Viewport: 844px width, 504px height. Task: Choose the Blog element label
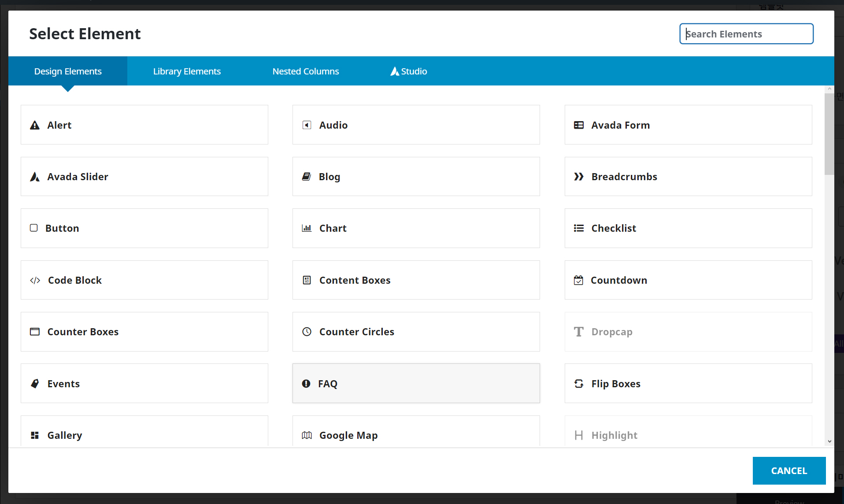(329, 177)
